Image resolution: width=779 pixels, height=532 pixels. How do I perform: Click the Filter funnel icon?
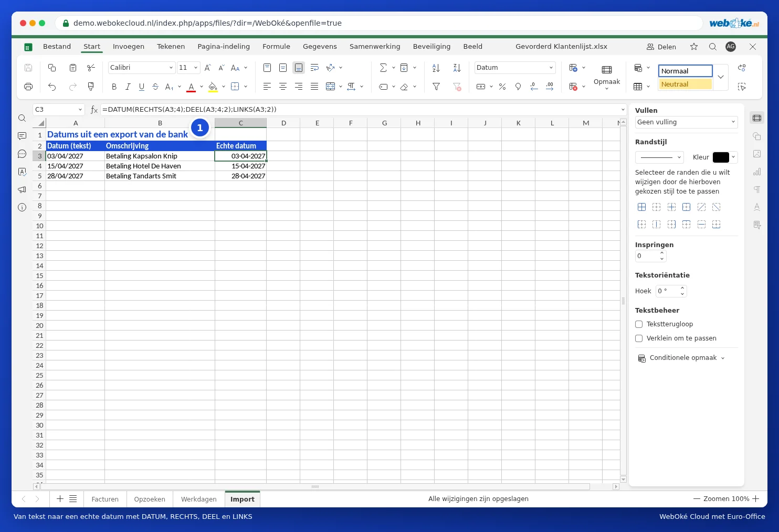click(x=436, y=87)
